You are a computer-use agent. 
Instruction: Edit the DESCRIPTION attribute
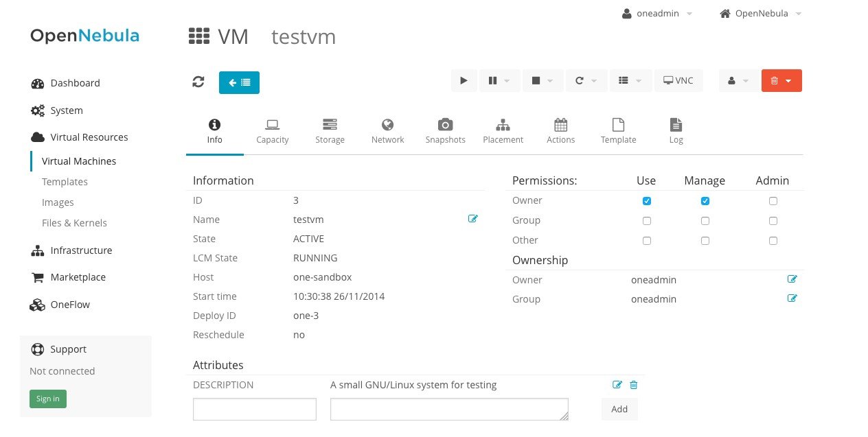point(617,385)
